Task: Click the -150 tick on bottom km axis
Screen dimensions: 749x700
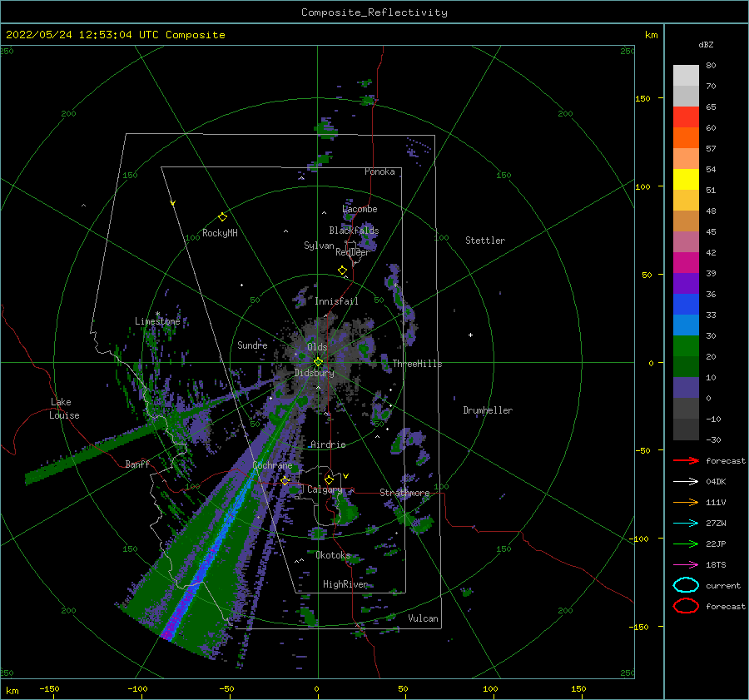Action: 49,688
